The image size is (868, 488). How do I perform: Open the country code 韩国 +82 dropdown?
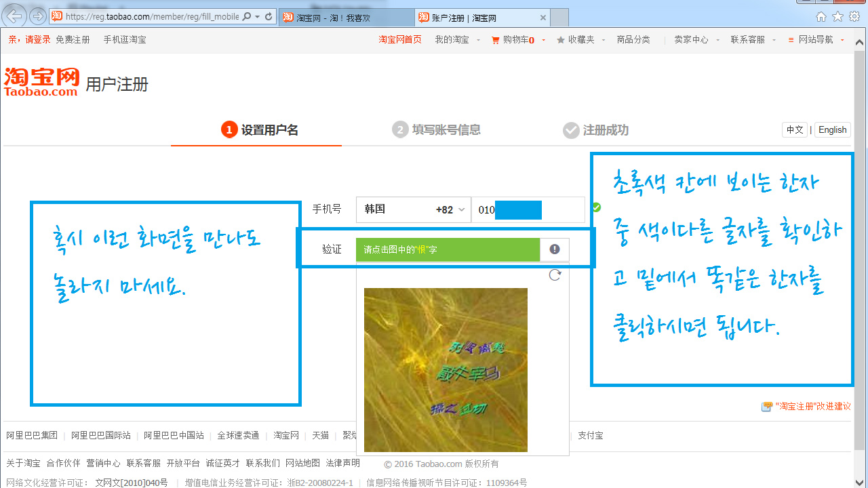point(414,210)
